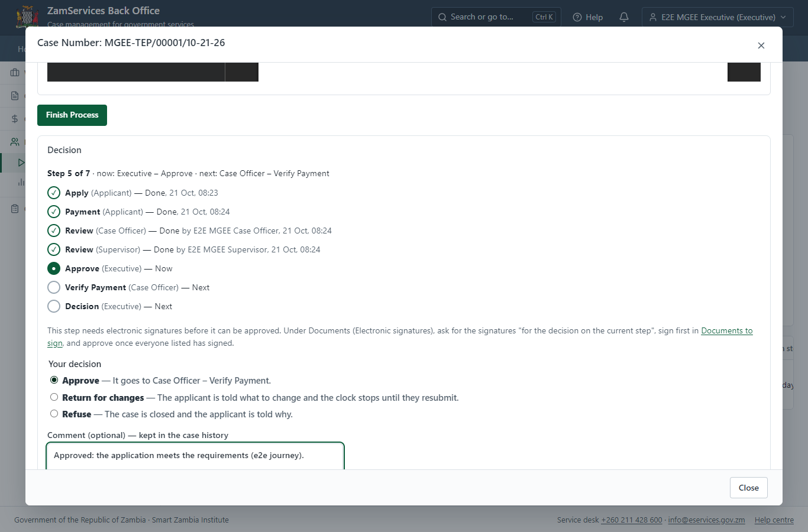The height and width of the screenshot is (532, 808).
Task: Click into the Comment text box
Action: (x=195, y=456)
